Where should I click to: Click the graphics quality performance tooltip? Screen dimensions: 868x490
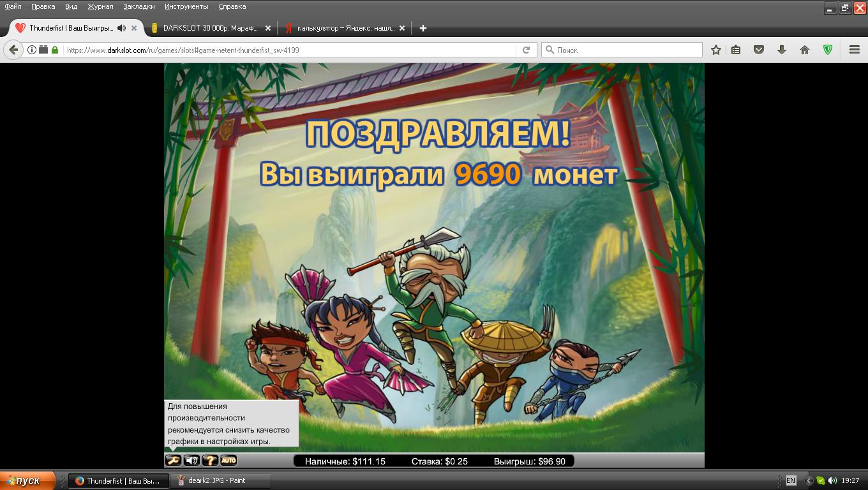(231, 424)
